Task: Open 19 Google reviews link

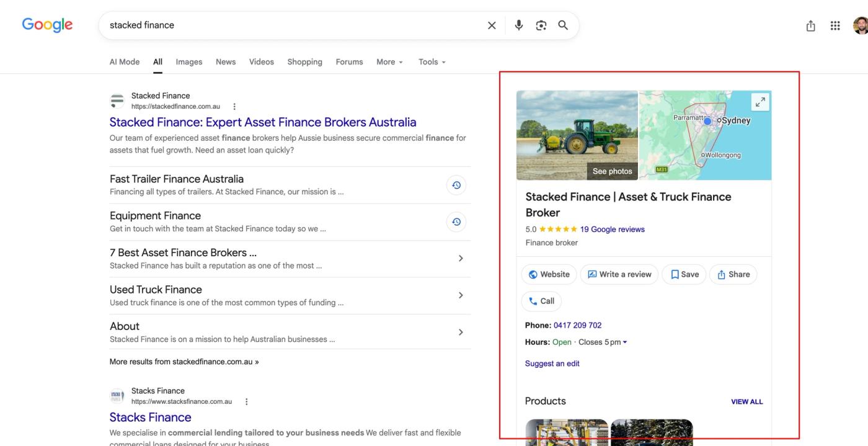Action: click(x=612, y=230)
